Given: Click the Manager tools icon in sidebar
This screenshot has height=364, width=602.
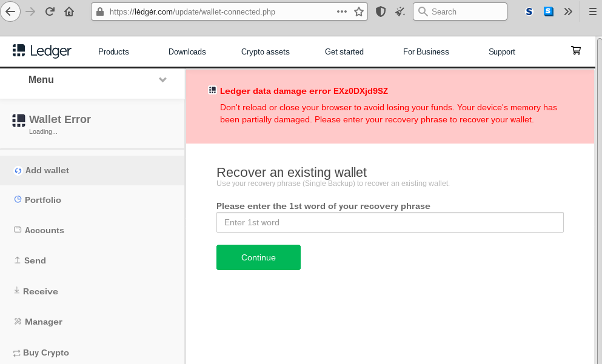Looking at the screenshot, I should tap(18, 322).
